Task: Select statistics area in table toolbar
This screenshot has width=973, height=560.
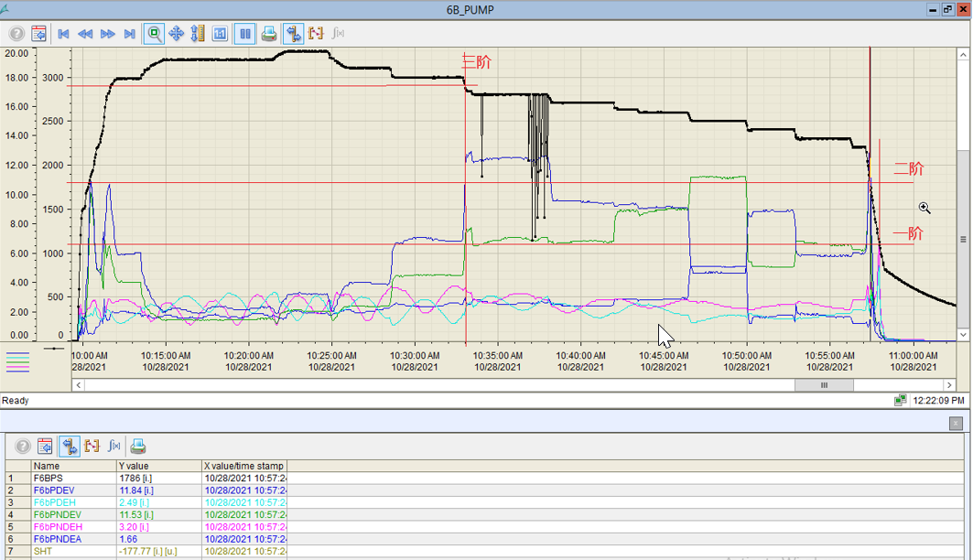Action: (92, 446)
